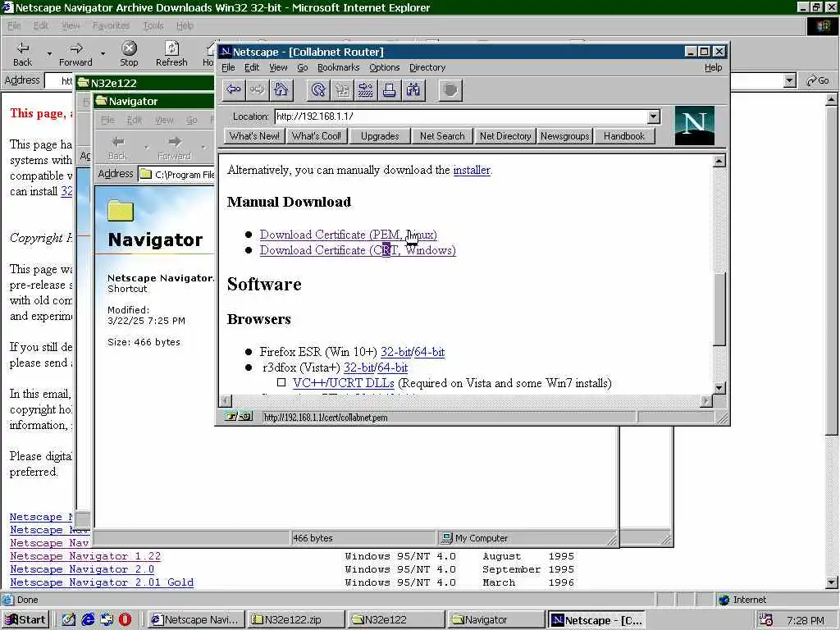The width and height of the screenshot is (840, 630).
Task: Click Back arrow in the Navigator folder window
Action: pyautogui.click(x=117, y=148)
